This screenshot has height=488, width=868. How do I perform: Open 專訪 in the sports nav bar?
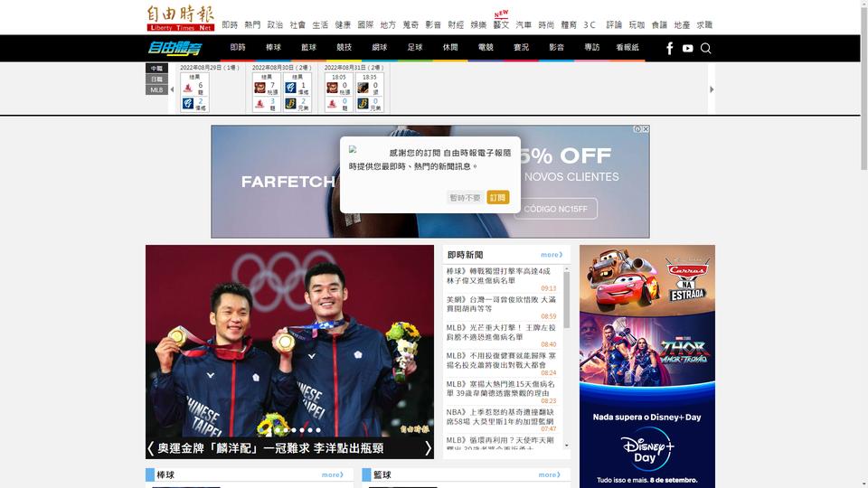point(592,48)
